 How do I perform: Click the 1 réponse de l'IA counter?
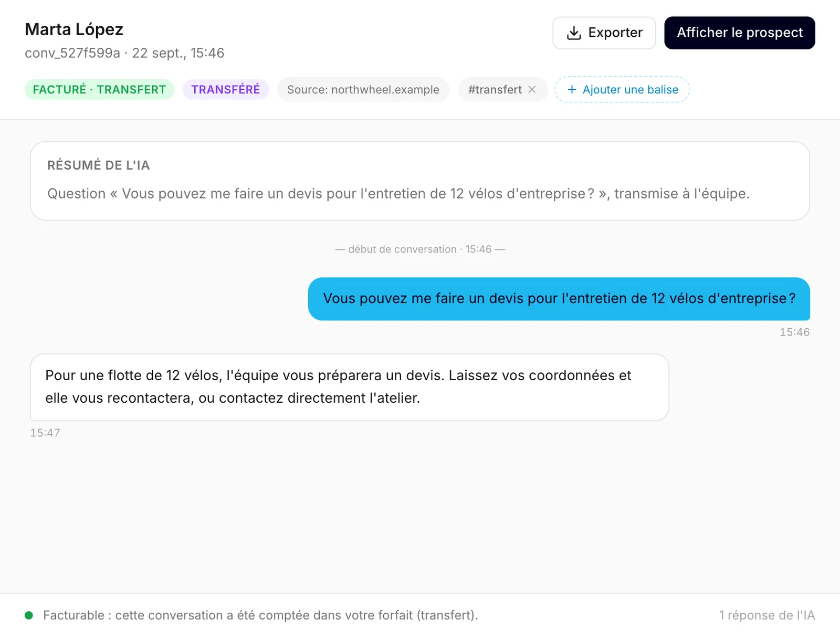[766, 615]
